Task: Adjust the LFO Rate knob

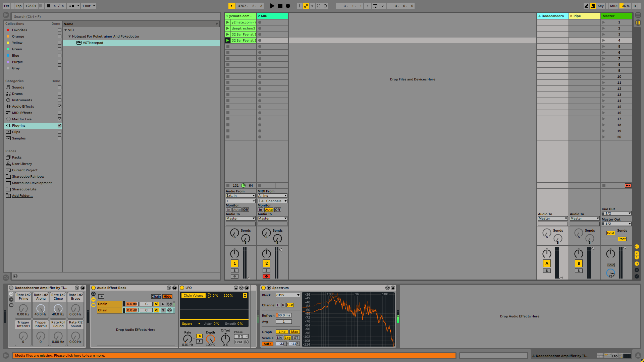Action: 187,339
